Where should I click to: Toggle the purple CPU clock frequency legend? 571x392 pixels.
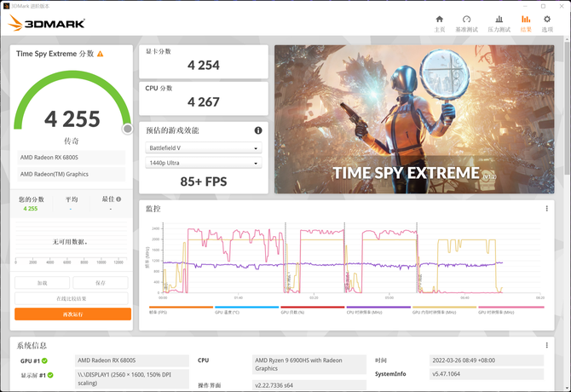coord(378,309)
